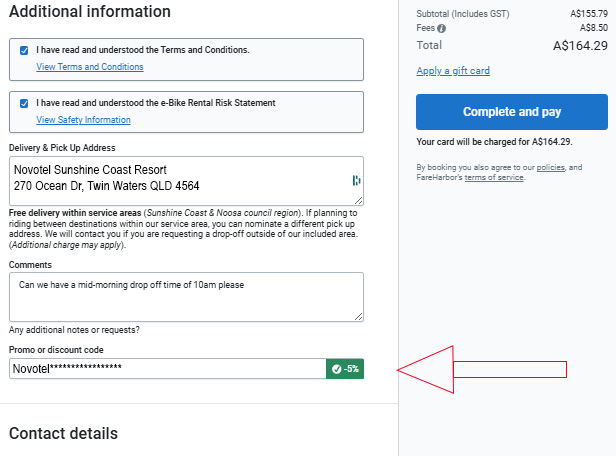The width and height of the screenshot is (616, 456).
Task: Open View Safety Information link
Action: tap(83, 120)
